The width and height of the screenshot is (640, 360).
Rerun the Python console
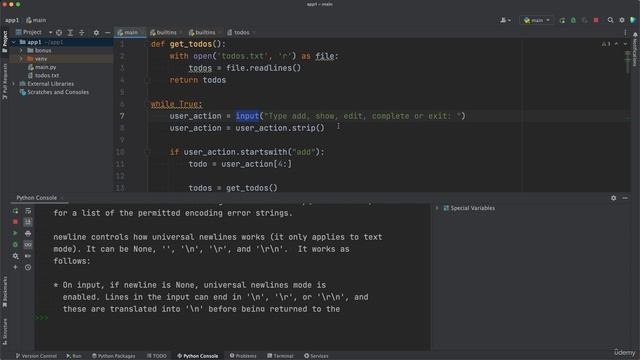(15, 211)
